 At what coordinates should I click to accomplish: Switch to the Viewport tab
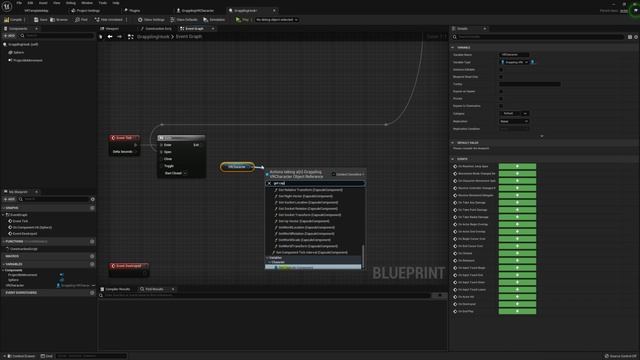coord(109,29)
